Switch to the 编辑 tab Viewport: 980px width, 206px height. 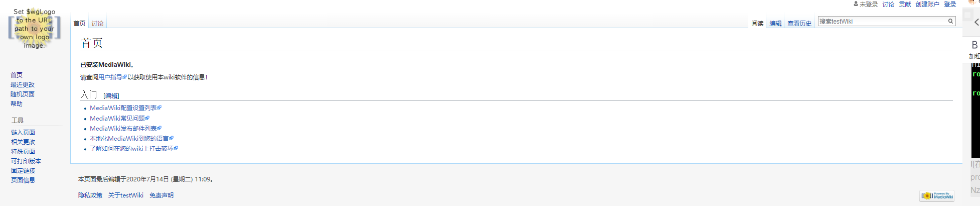coord(775,24)
